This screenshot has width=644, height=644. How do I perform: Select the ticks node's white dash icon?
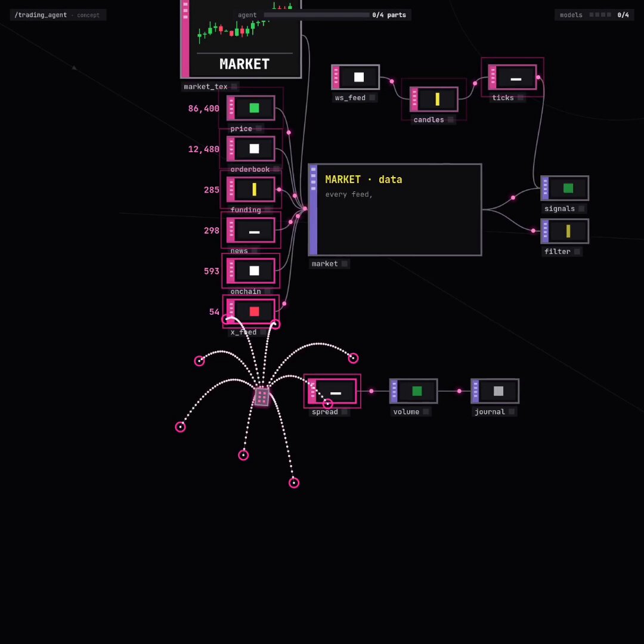pos(516,79)
